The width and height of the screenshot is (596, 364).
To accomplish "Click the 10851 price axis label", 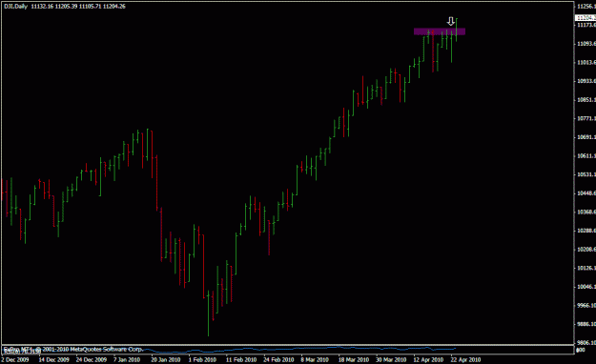I will (586, 100).
